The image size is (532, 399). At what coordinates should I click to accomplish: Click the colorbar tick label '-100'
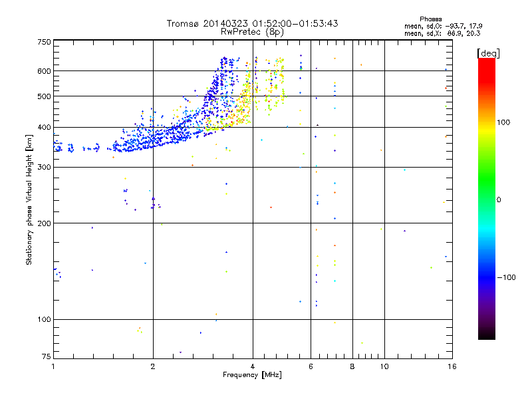tap(507, 277)
